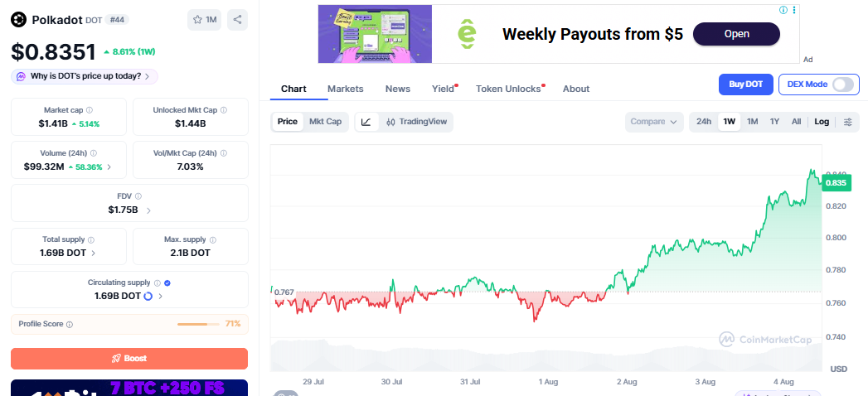868x396 pixels.
Task: Click the Weekly Payouts ad banner image
Action: [375, 34]
